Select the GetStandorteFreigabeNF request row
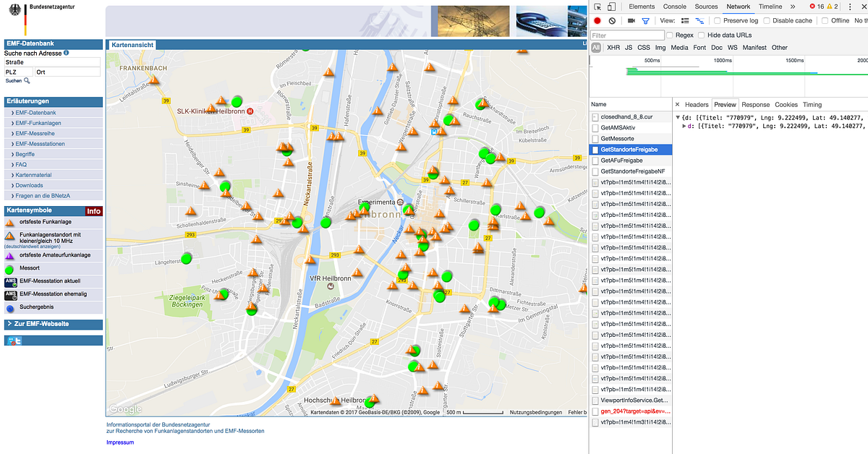 (631, 171)
